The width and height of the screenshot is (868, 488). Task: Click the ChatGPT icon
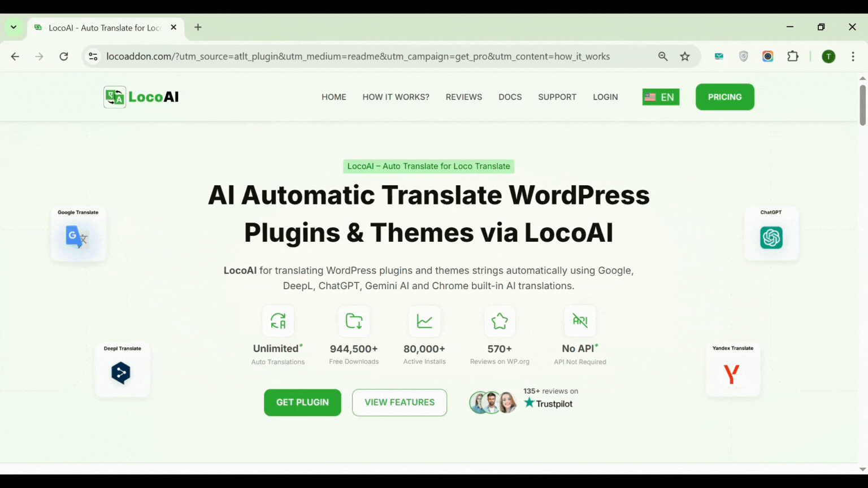point(771,237)
